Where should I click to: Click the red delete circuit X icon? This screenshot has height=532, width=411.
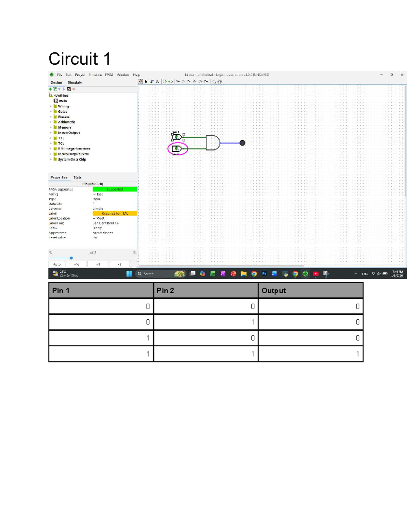click(x=74, y=89)
